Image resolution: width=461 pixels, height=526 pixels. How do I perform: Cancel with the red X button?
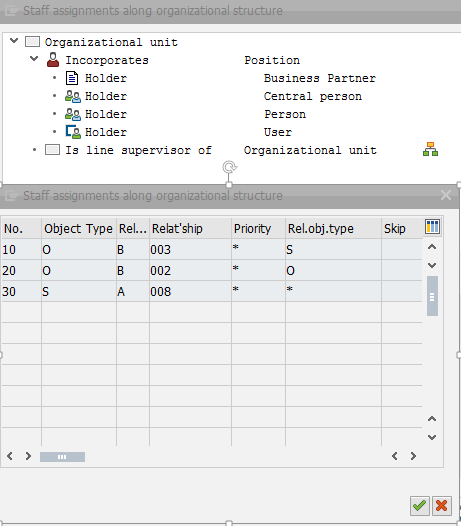(x=442, y=506)
